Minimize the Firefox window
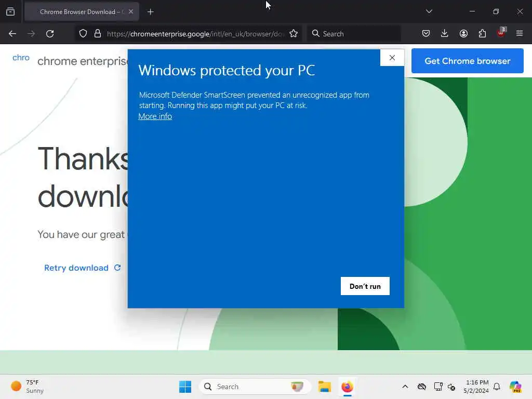 coord(472,11)
